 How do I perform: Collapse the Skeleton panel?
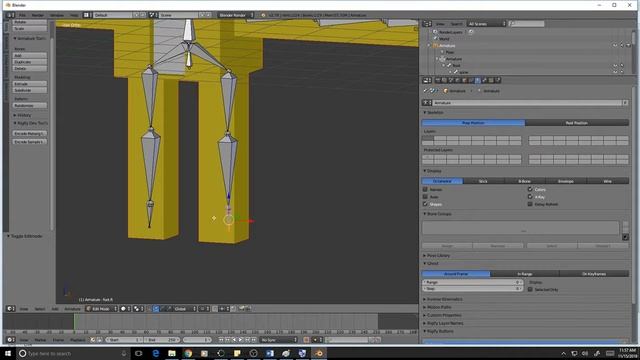(x=433, y=112)
